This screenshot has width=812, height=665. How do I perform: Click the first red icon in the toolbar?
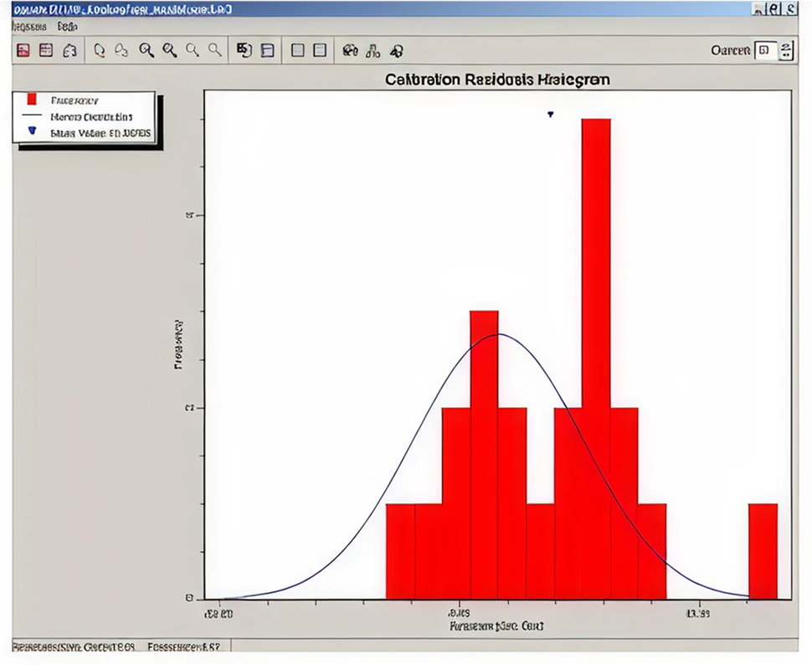coord(23,50)
